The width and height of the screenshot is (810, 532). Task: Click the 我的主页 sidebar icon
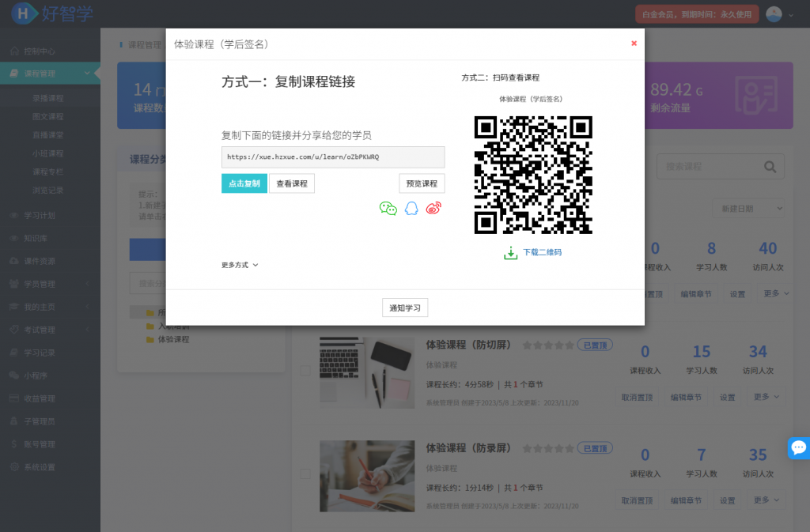click(14, 307)
